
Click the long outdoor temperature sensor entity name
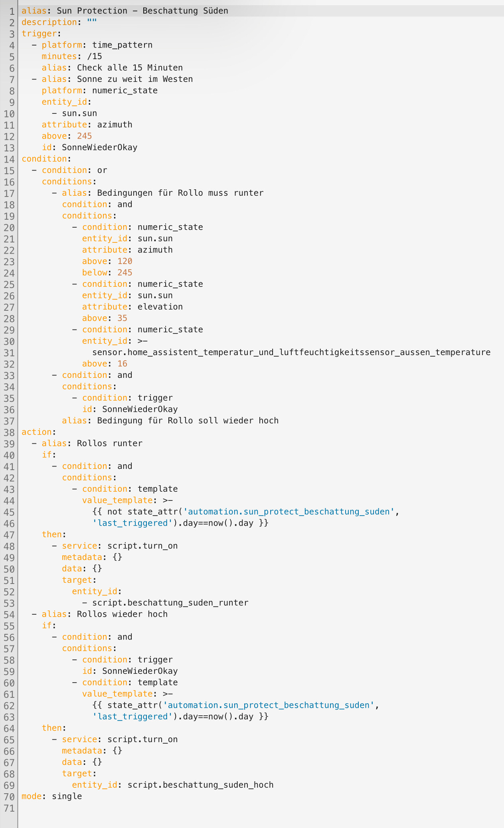point(291,352)
